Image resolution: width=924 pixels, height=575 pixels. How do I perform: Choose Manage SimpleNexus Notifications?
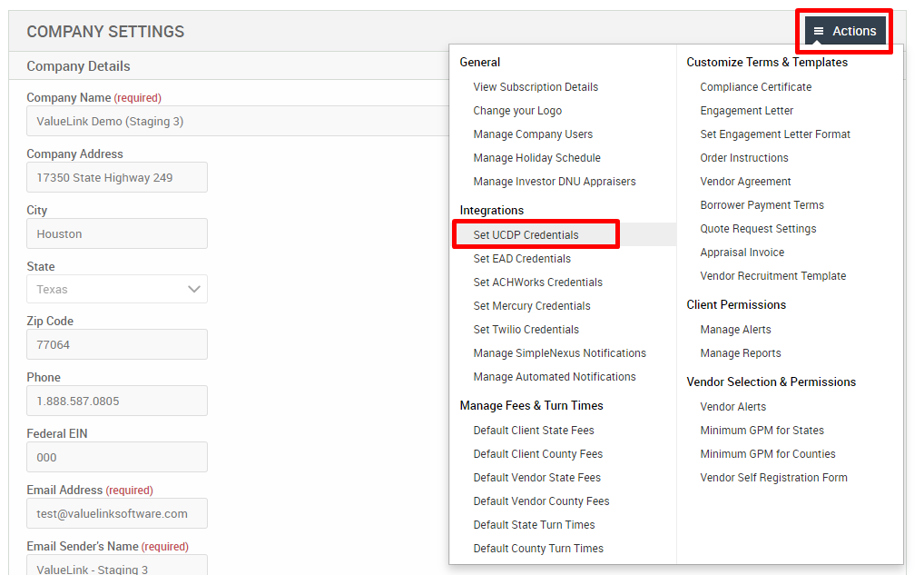[559, 352]
